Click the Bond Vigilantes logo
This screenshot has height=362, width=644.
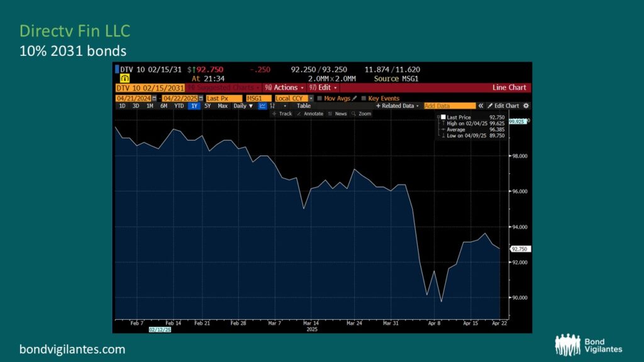[x=588, y=345]
